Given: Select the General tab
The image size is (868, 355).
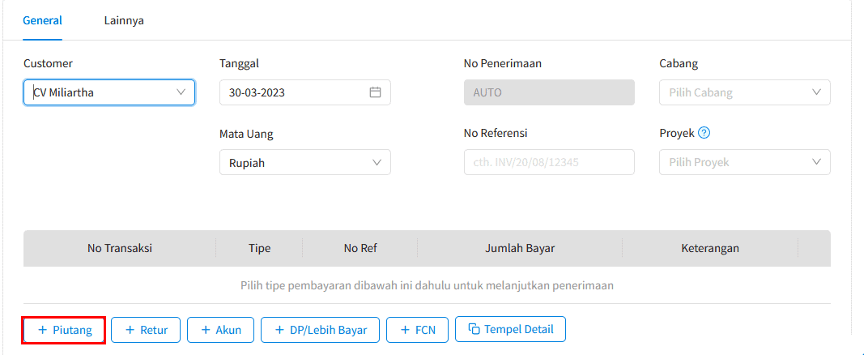Looking at the screenshot, I should coord(43,20).
